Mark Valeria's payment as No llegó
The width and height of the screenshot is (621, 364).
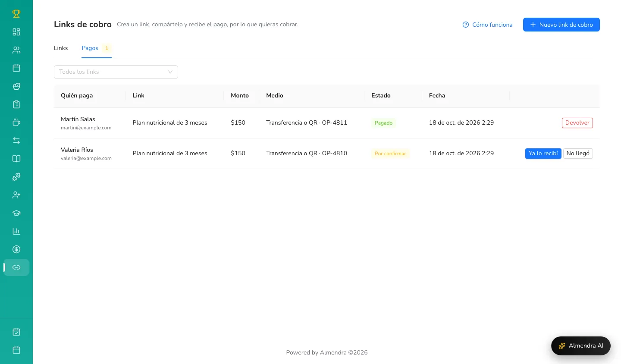click(578, 154)
